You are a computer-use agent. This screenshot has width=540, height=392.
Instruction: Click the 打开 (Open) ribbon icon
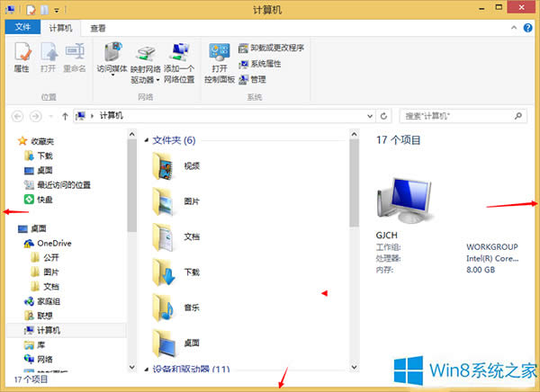(49, 58)
